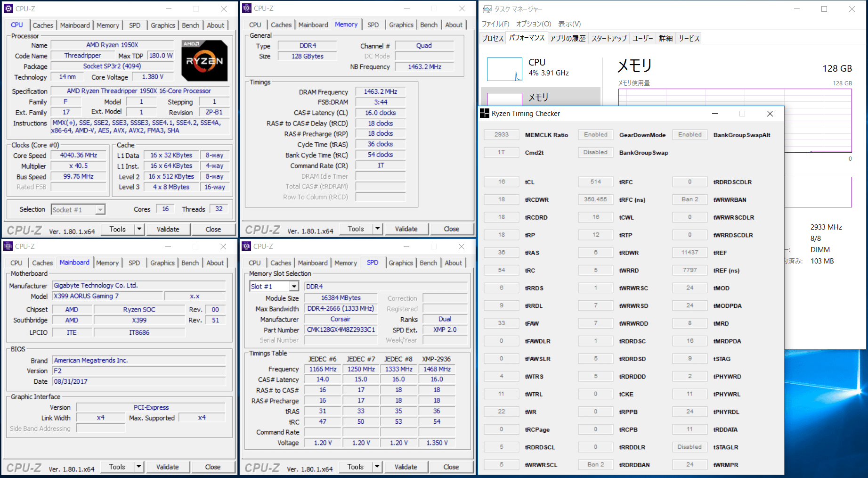Open the ファイル(F) menu in Task Manager
The width and height of the screenshot is (868, 478).
click(x=495, y=24)
